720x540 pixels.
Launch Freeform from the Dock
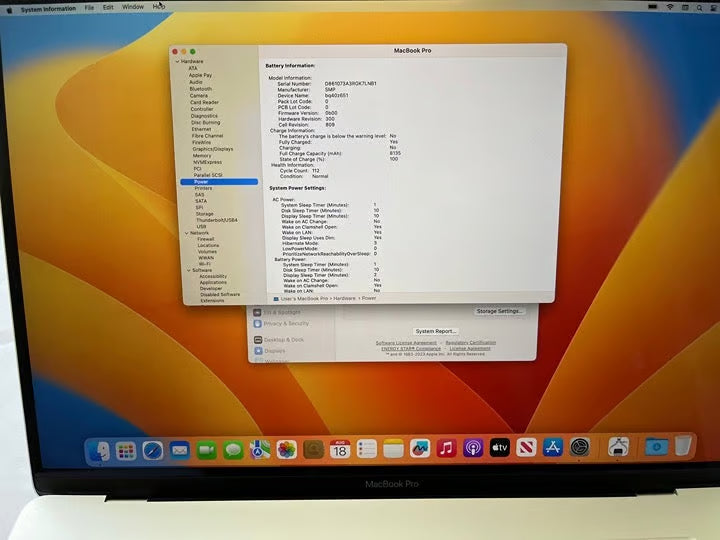click(420, 448)
